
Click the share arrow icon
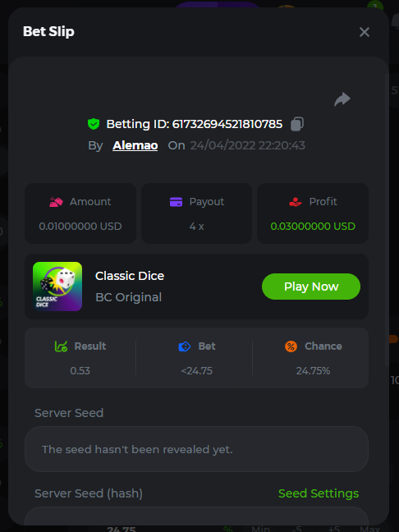click(342, 99)
